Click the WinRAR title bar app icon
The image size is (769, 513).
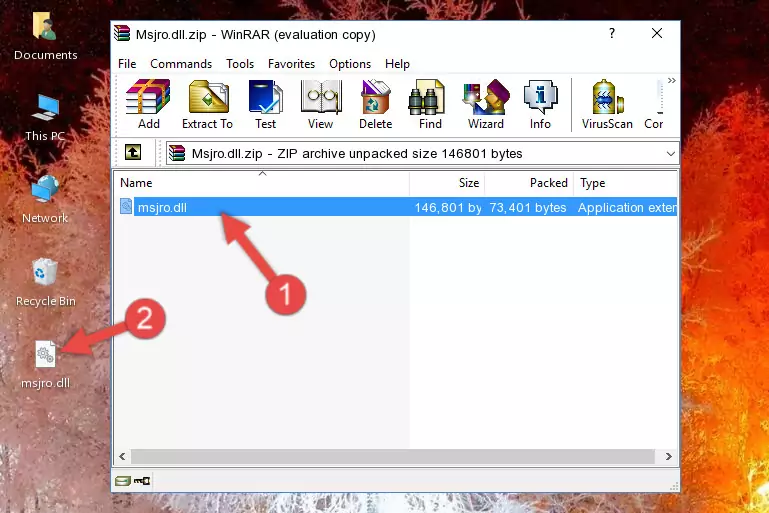[122, 33]
